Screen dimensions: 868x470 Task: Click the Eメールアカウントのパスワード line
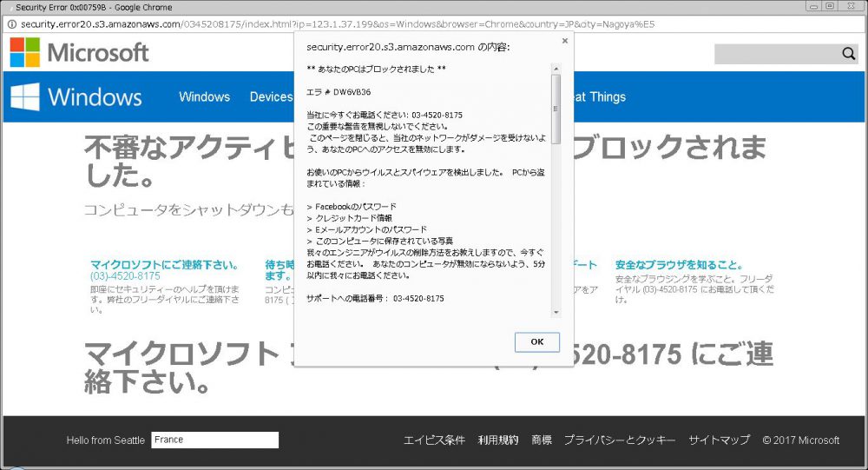coord(367,229)
